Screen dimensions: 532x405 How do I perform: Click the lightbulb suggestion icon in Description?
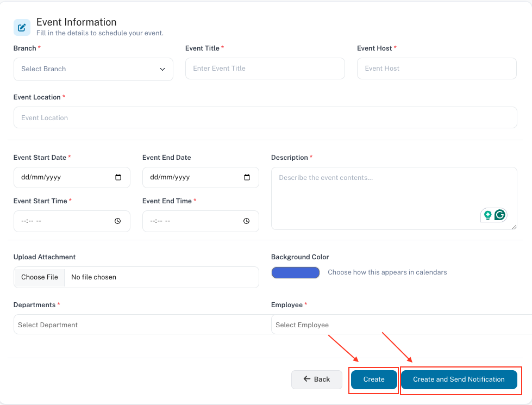(487, 215)
